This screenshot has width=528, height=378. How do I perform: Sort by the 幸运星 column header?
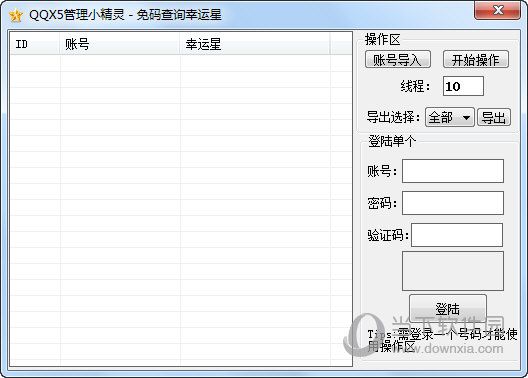point(255,44)
